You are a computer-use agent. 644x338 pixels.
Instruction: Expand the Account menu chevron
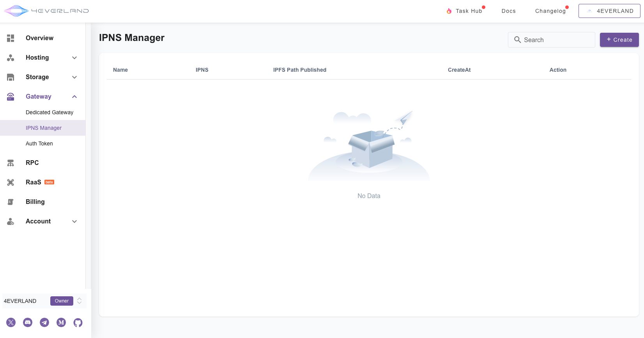coord(74,221)
